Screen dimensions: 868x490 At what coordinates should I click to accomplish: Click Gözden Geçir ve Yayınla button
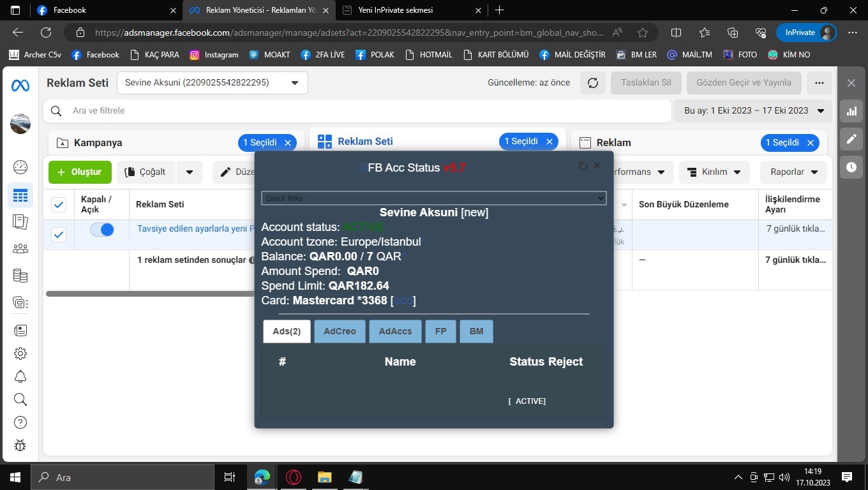pyautogui.click(x=744, y=83)
